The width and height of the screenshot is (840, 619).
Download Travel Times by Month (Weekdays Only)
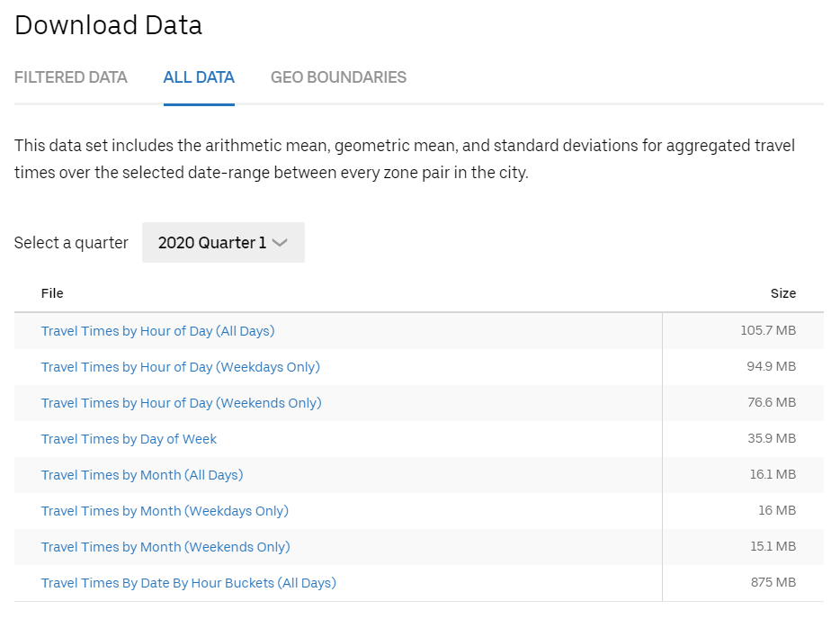click(x=165, y=511)
